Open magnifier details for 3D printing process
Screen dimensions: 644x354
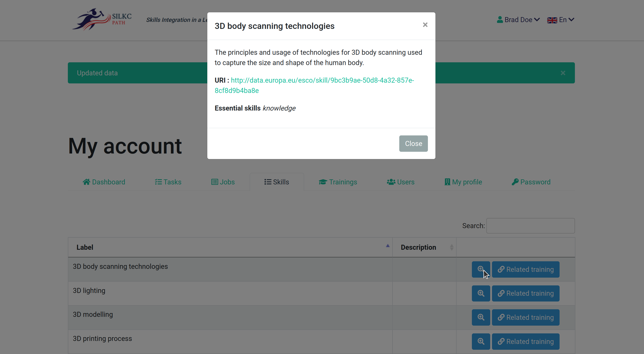tap(481, 341)
